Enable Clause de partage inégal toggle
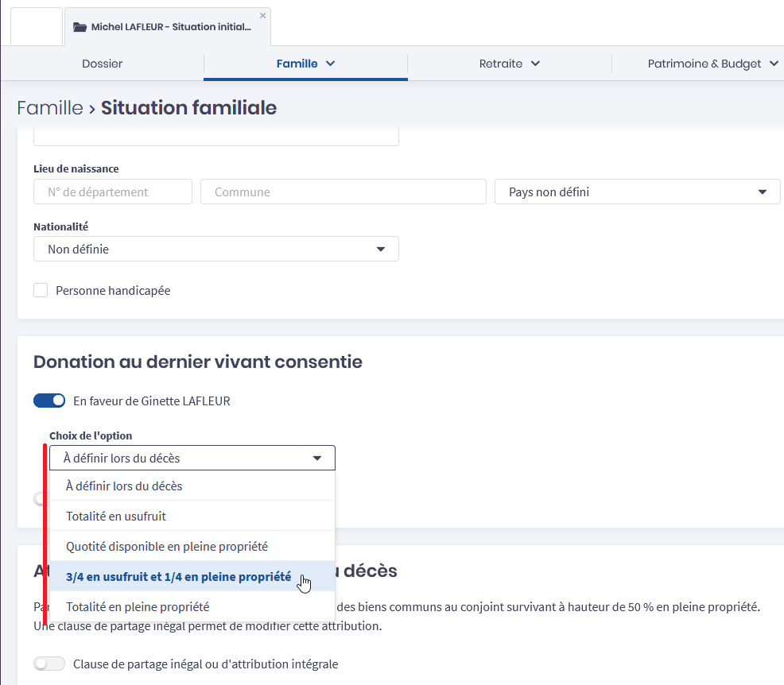This screenshot has height=685, width=784. 49,664
